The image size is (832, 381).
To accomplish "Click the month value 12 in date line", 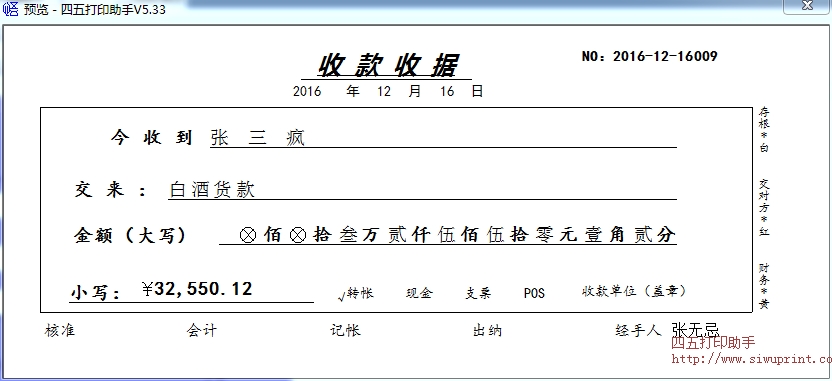I will pos(384,91).
